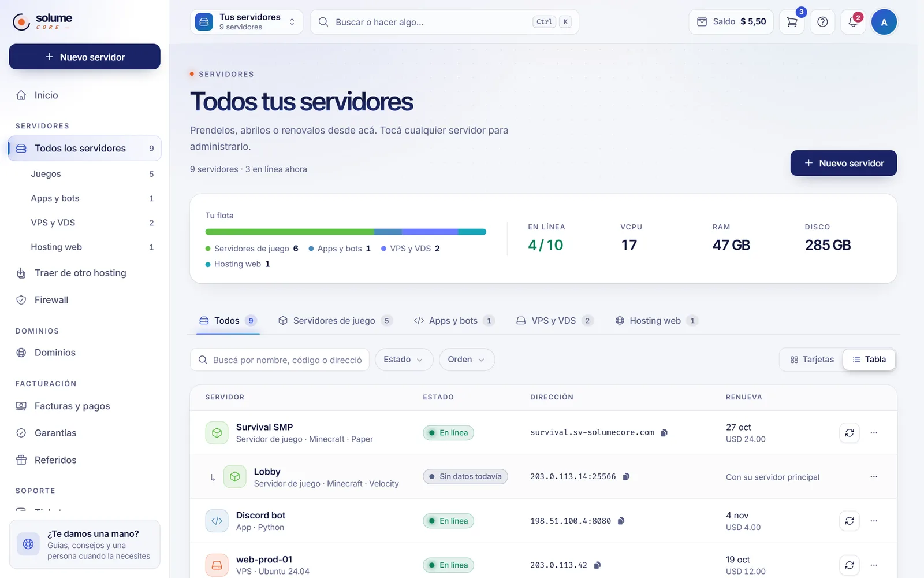Click Nuevo servidor button in page header

point(843,163)
